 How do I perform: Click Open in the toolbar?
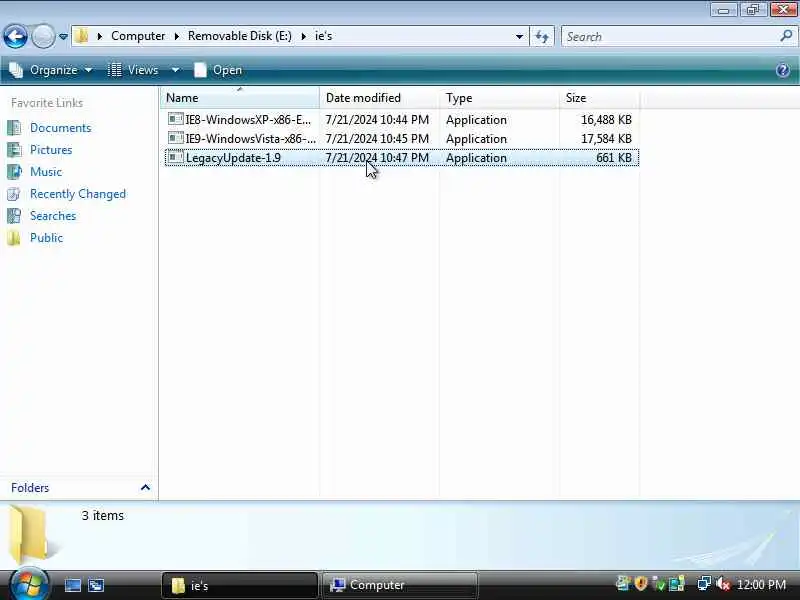[x=218, y=70]
